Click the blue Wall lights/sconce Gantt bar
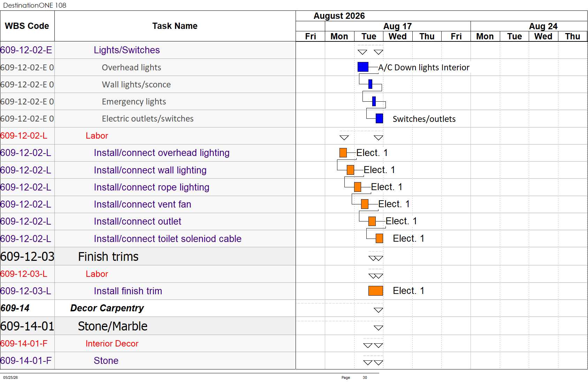The height and width of the screenshot is (382, 588). click(x=370, y=84)
